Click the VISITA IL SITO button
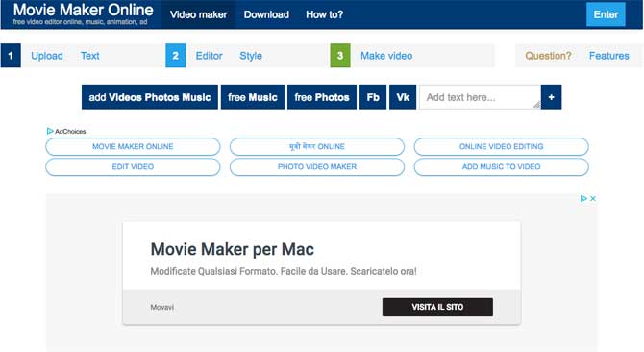644x352 pixels. tap(437, 307)
